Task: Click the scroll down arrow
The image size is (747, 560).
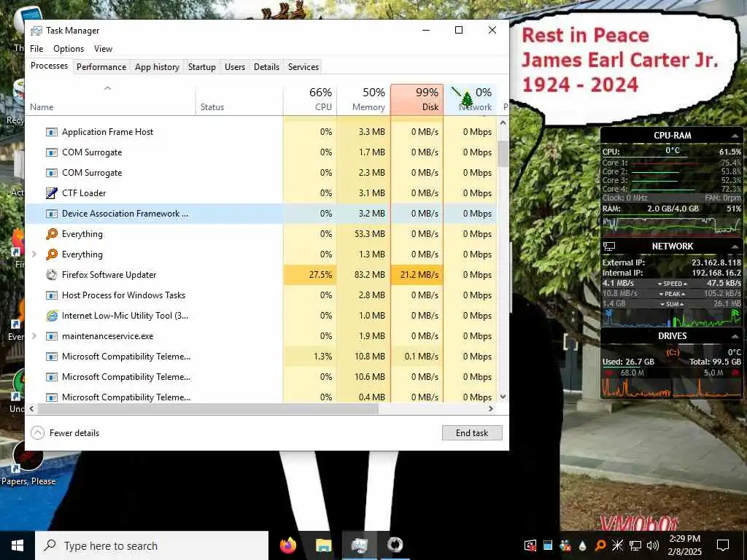Action: point(503,397)
